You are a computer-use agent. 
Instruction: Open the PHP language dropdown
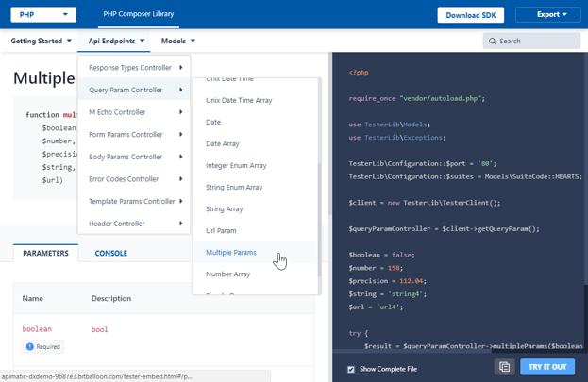[x=43, y=15]
